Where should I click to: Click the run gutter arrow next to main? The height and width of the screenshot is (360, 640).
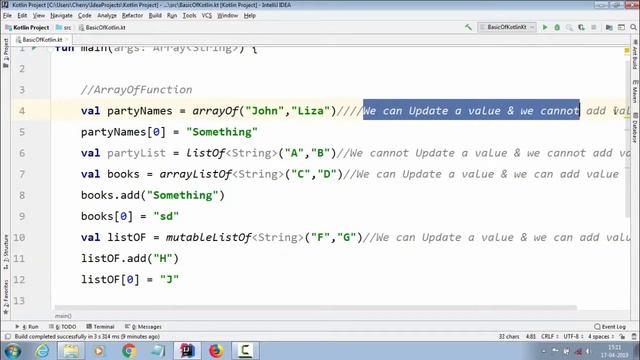[x=35, y=48]
